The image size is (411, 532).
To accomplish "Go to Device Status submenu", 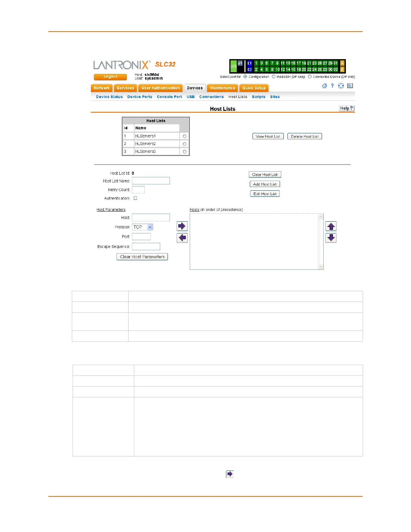I will pos(109,97).
